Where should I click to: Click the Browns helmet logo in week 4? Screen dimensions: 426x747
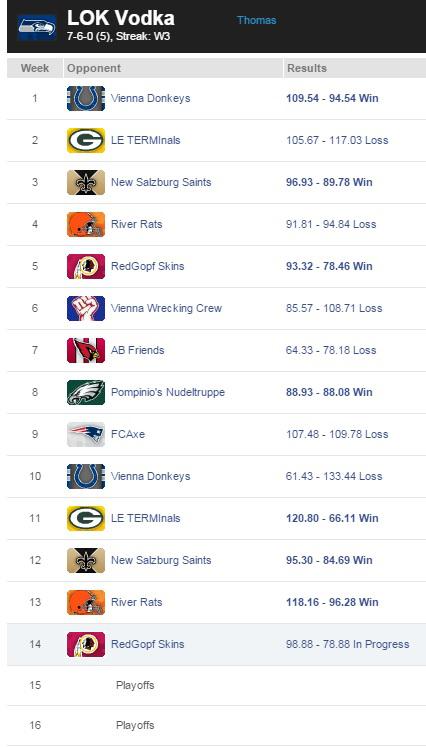(86, 224)
